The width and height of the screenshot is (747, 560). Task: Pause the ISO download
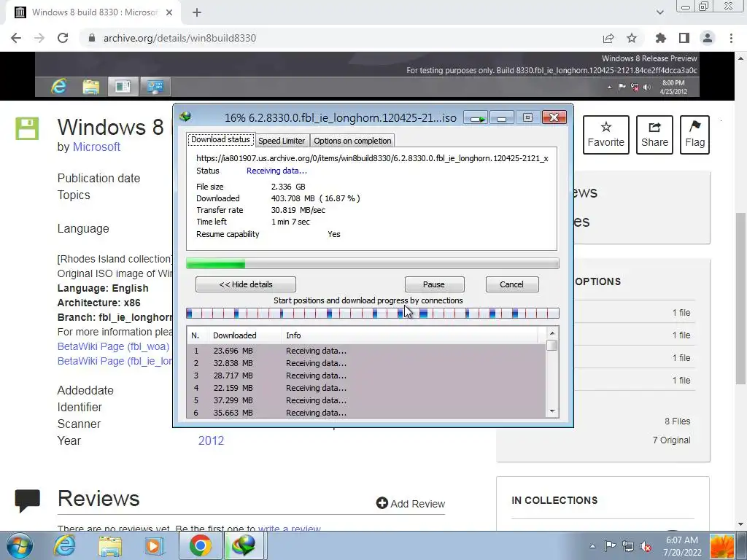(434, 284)
